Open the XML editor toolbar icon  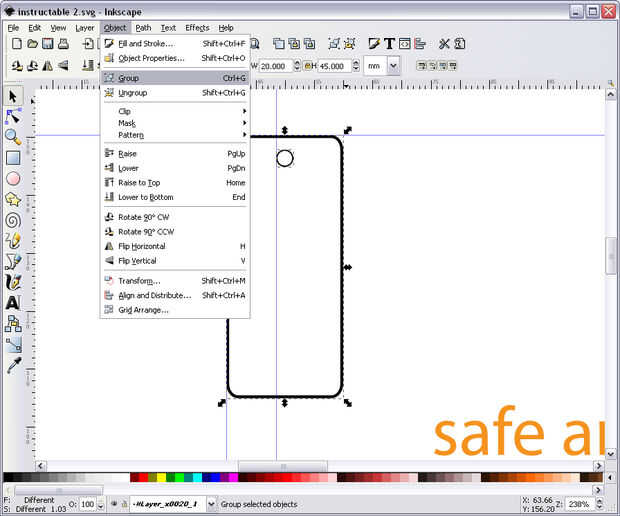[x=405, y=43]
